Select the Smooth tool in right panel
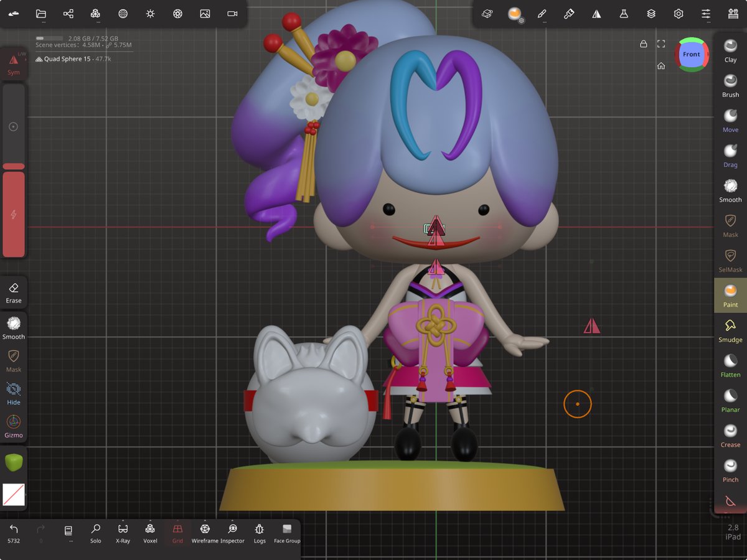Screen dimensions: 747x560 [730, 190]
